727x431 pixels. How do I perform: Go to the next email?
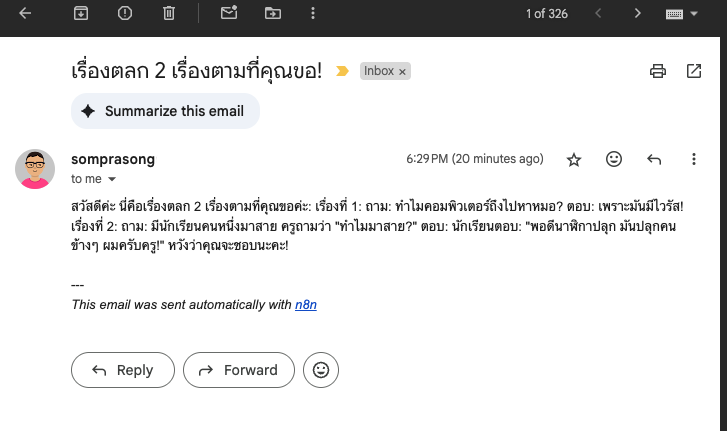(x=638, y=13)
